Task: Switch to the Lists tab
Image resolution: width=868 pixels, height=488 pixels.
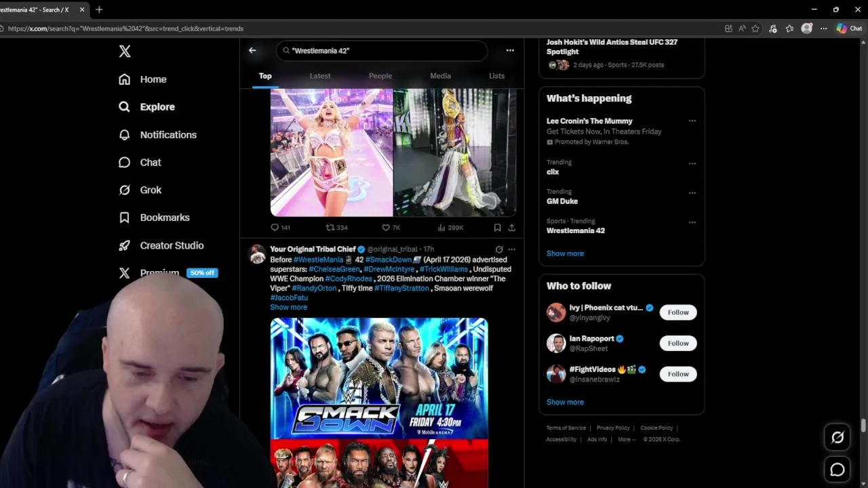Action: (x=497, y=76)
